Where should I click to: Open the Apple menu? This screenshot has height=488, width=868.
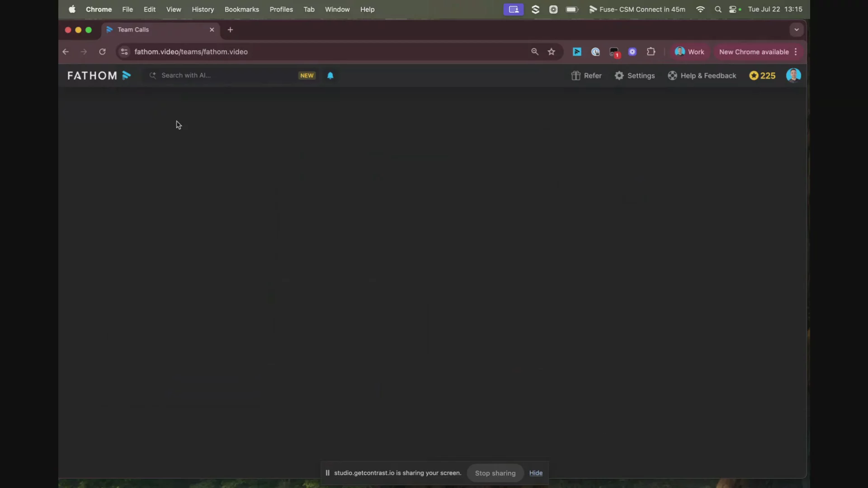click(72, 9)
